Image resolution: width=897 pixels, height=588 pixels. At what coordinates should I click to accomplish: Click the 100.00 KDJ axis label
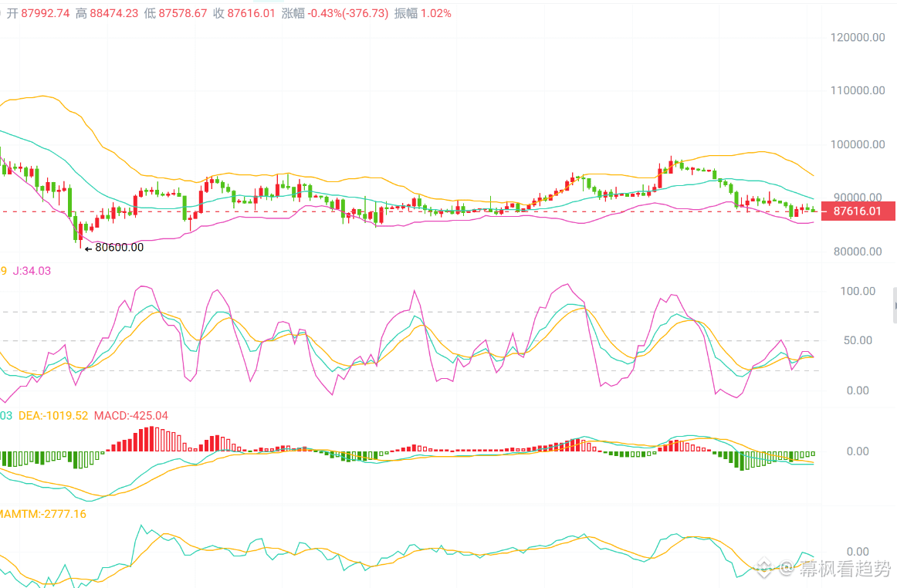(x=858, y=291)
